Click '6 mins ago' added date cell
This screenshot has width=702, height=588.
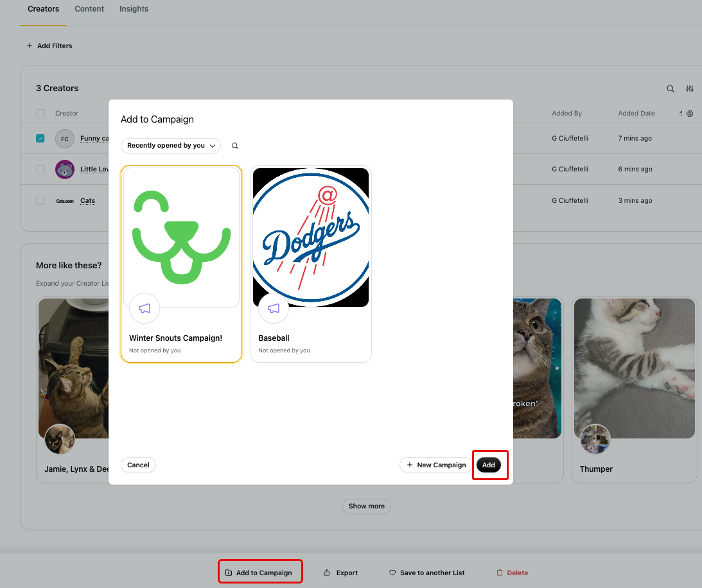pos(635,169)
